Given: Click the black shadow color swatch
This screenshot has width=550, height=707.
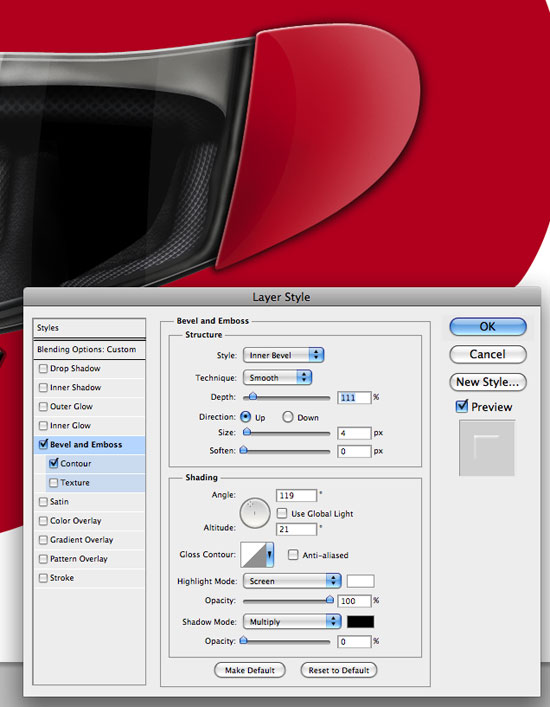Looking at the screenshot, I should 360,622.
